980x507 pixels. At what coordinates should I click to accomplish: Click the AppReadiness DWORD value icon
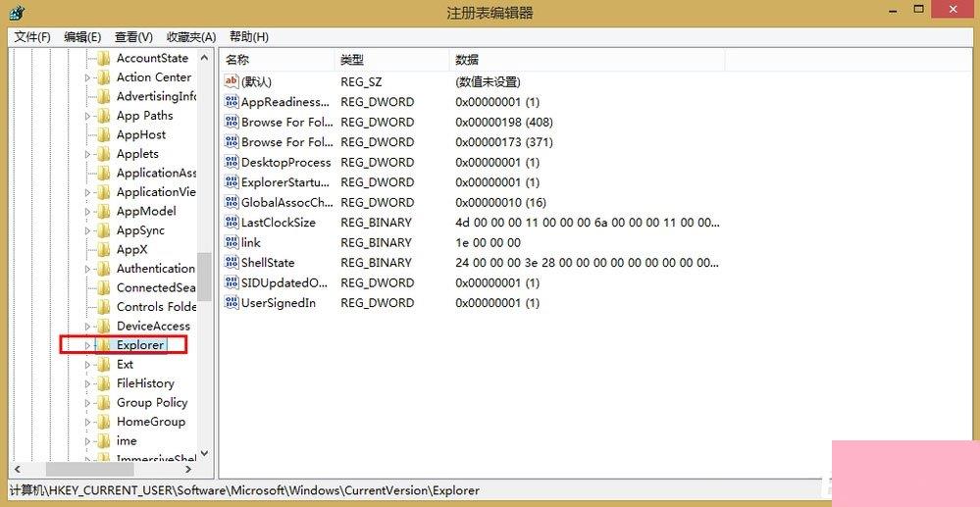232,102
